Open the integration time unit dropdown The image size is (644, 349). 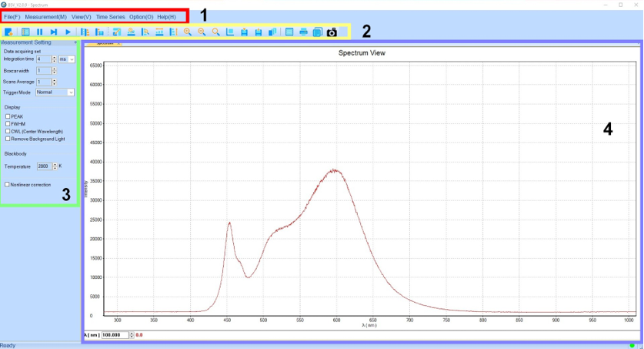tap(72, 59)
